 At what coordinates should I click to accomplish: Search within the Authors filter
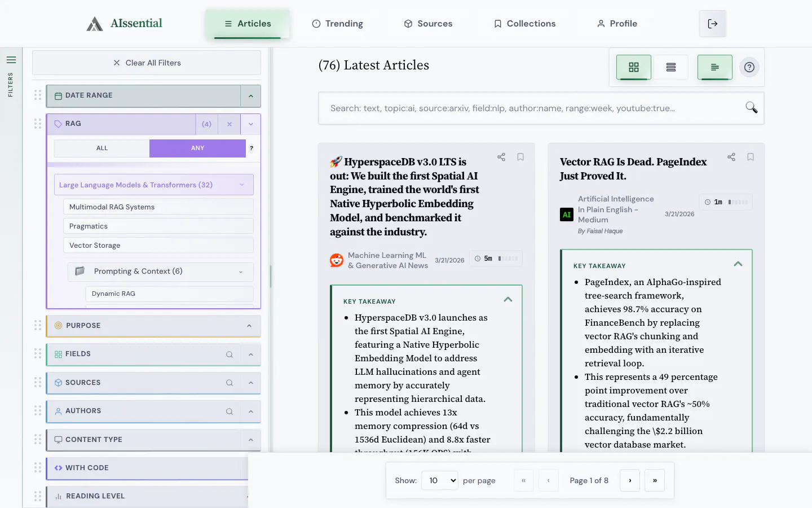point(230,411)
